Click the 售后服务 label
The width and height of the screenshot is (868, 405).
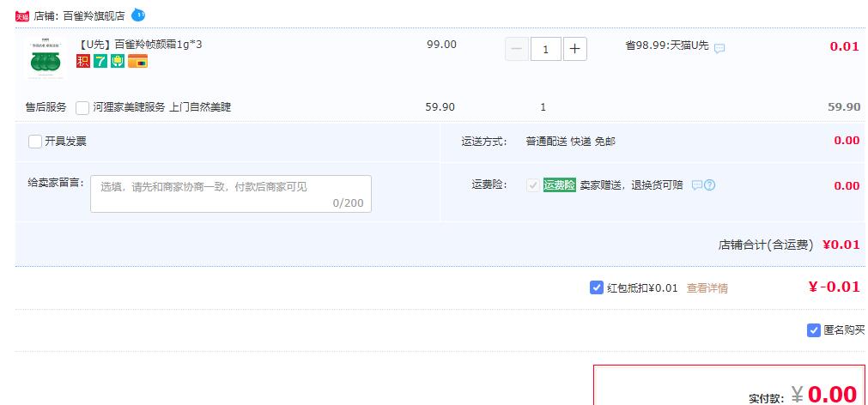pyautogui.click(x=46, y=107)
